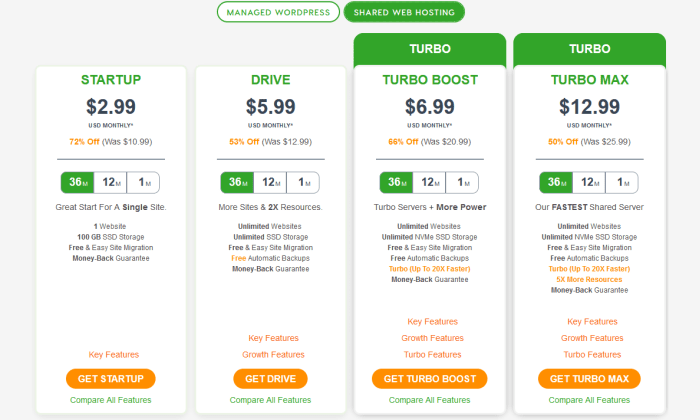
Task: Click the Get Turbo Max button
Action: (x=589, y=378)
